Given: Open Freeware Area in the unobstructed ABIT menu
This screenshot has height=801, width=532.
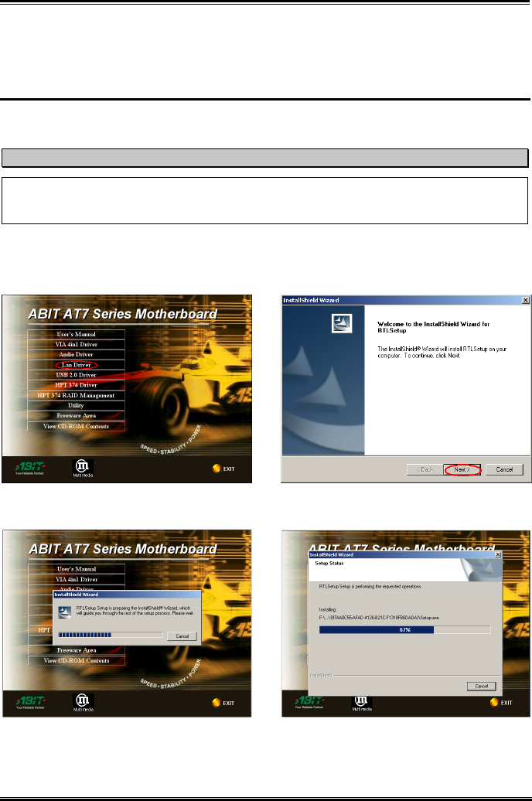Looking at the screenshot, I should [x=76, y=416].
